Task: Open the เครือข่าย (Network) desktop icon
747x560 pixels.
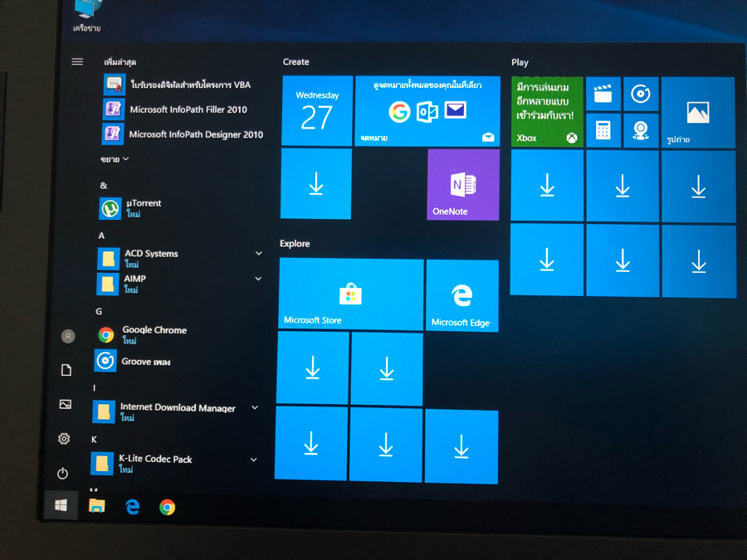Action: point(87,16)
